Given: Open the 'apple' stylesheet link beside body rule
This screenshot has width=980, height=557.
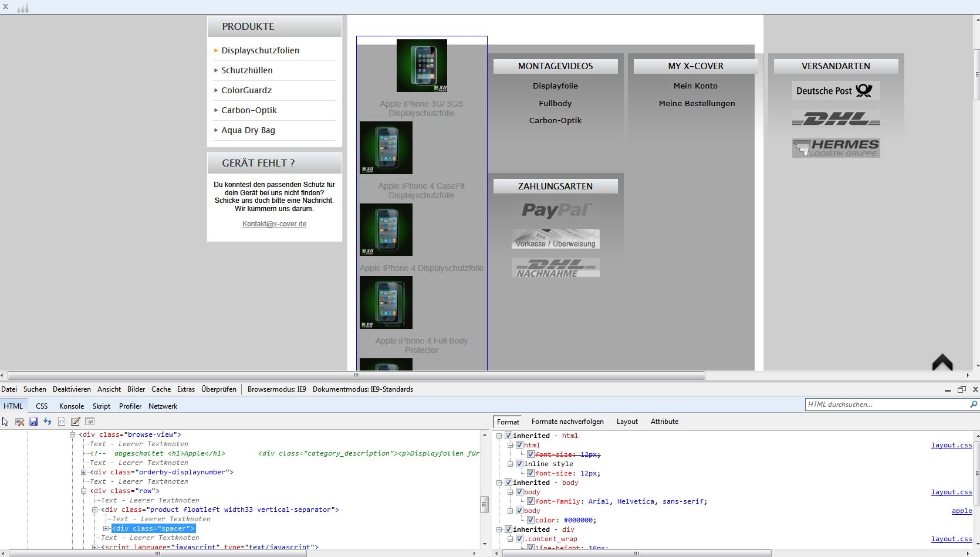Looking at the screenshot, I should coord(962,511).
